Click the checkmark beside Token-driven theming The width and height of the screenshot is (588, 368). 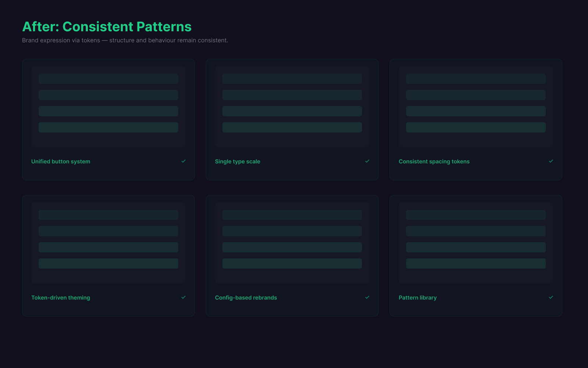pos(183,297)
